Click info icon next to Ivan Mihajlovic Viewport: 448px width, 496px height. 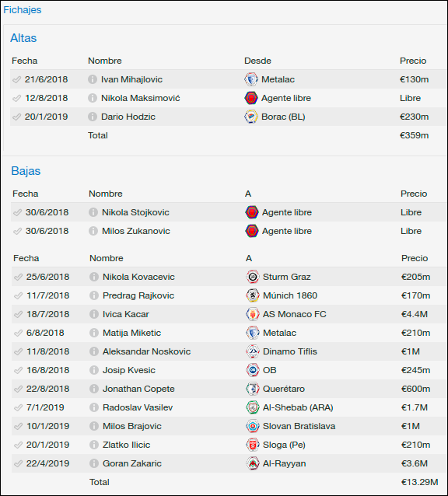point(93,79)
